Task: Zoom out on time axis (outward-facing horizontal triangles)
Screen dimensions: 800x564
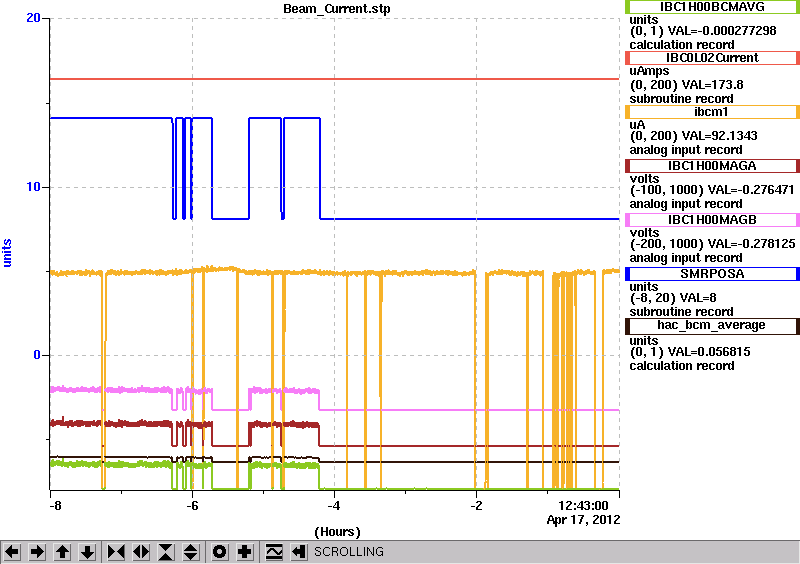Action: pos(141,552)
